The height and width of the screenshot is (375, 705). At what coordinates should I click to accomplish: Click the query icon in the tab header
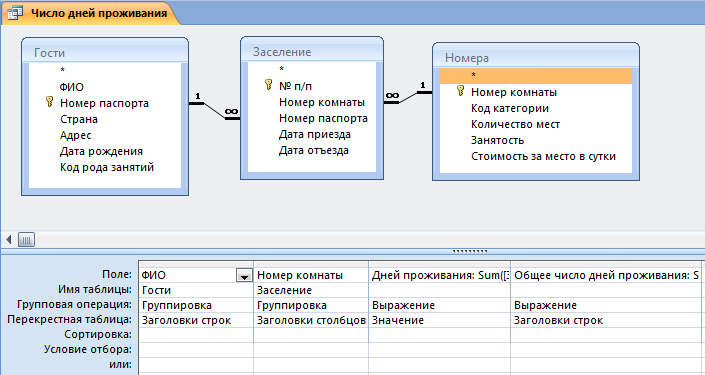(x=15, y=13)
